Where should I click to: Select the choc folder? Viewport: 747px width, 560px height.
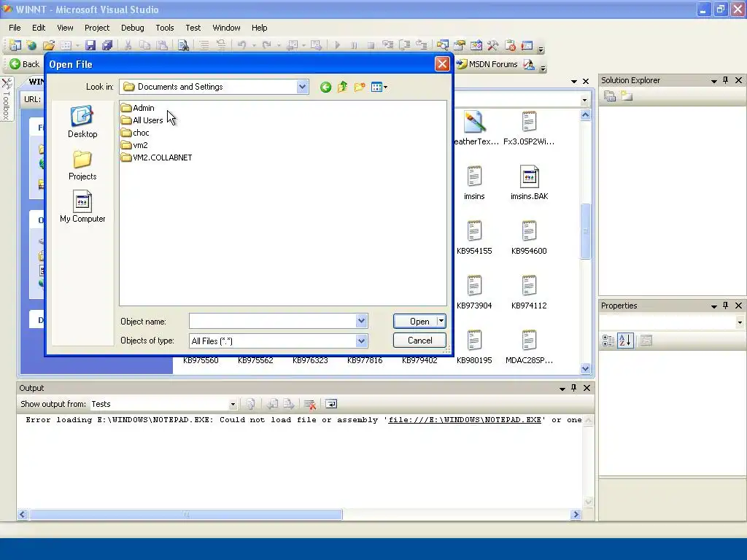pos(135,133)
